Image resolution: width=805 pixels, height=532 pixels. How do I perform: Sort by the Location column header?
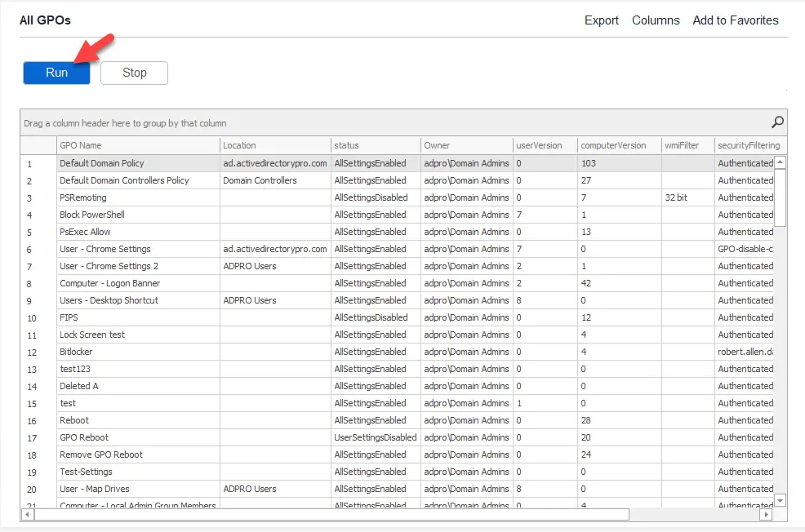(x=275, y=145)
